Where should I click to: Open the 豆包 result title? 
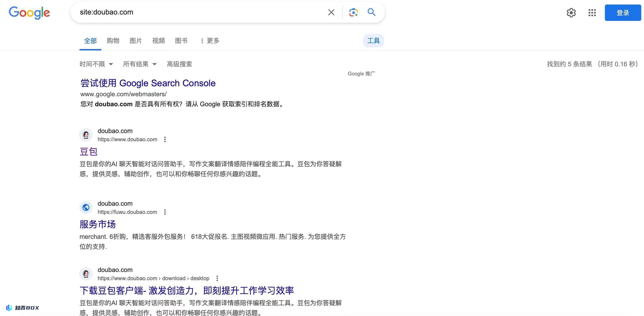[x=88, y=152]
